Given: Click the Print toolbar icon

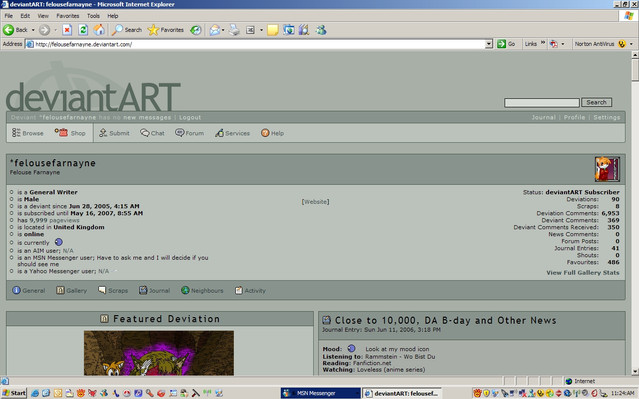Looking at the screenshot, I should (x=234, y=30).
